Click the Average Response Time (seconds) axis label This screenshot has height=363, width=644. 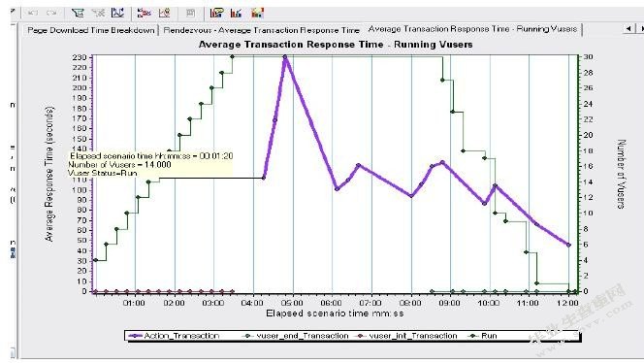(x=49, y=174)
